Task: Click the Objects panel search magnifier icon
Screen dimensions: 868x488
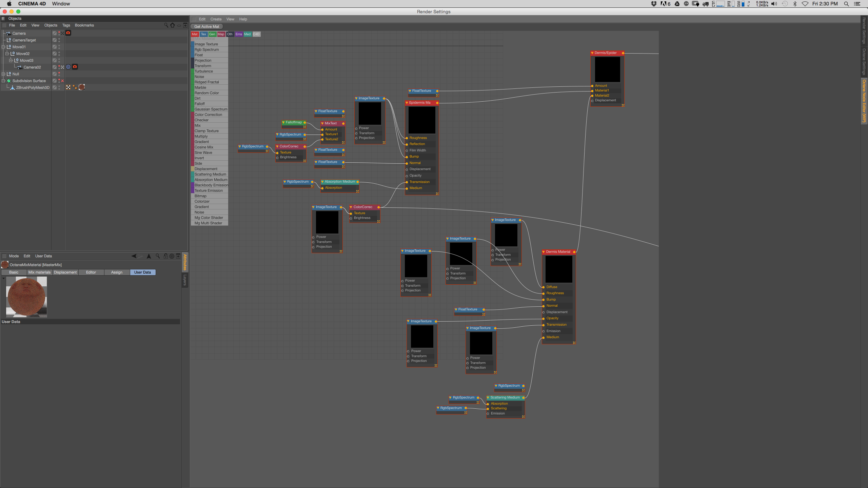Action: (x=166, y=25)
